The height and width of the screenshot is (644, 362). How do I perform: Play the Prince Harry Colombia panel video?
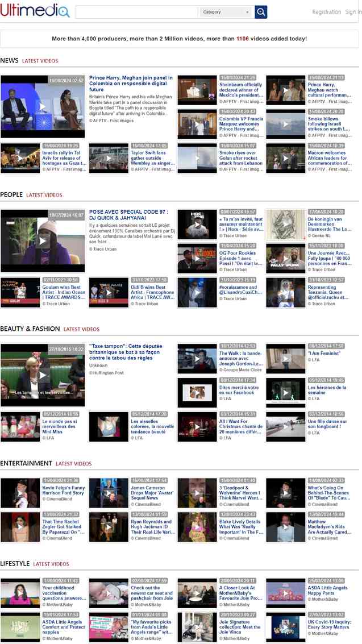coord(43,106)
